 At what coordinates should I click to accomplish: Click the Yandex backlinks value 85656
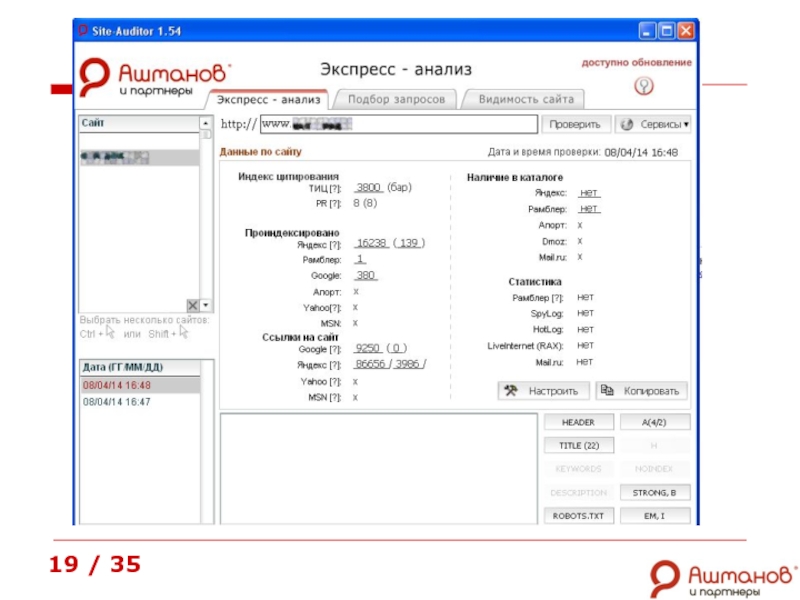[x=371, y=364]
